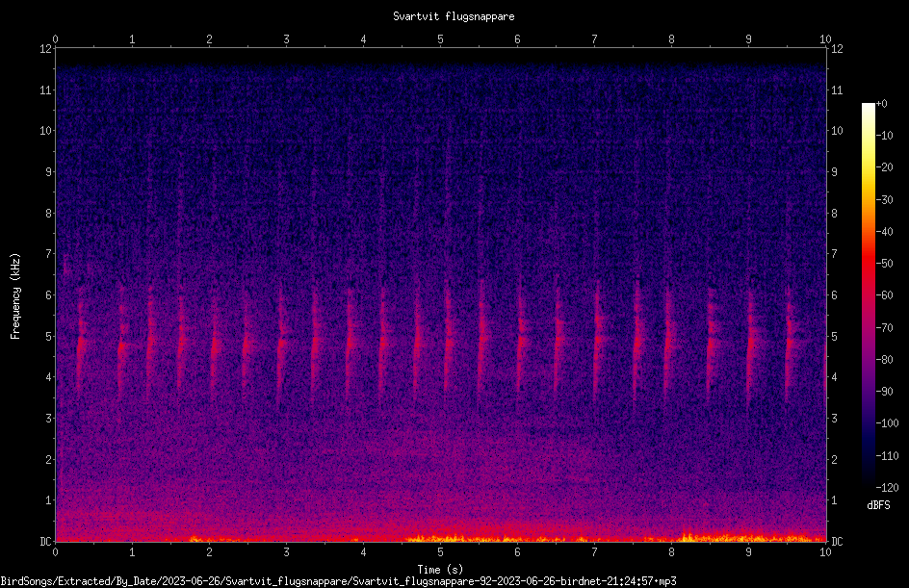Screen dimensions: 909x588
Task: Click '3' on the upper time axis
Action: click(286, 39)
